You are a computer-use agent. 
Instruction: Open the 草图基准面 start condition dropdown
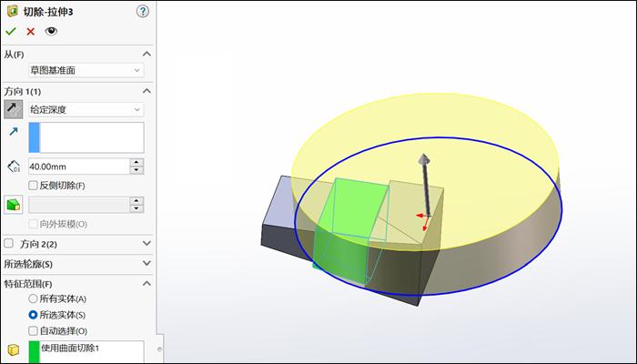click(x=86, y=70)
